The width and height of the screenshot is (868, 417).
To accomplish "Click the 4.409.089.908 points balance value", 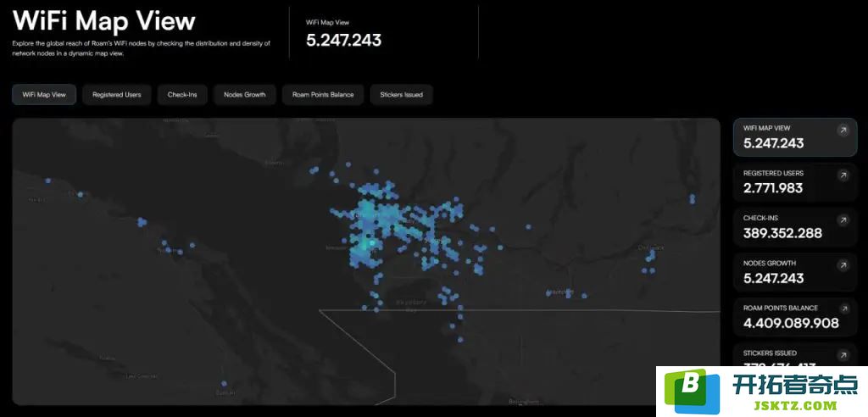I will pyautogui.click(x=791, y=323).
